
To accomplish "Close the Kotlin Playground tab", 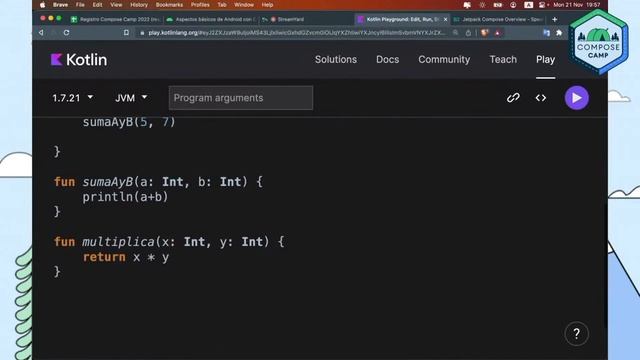I will tap(445, 19).
